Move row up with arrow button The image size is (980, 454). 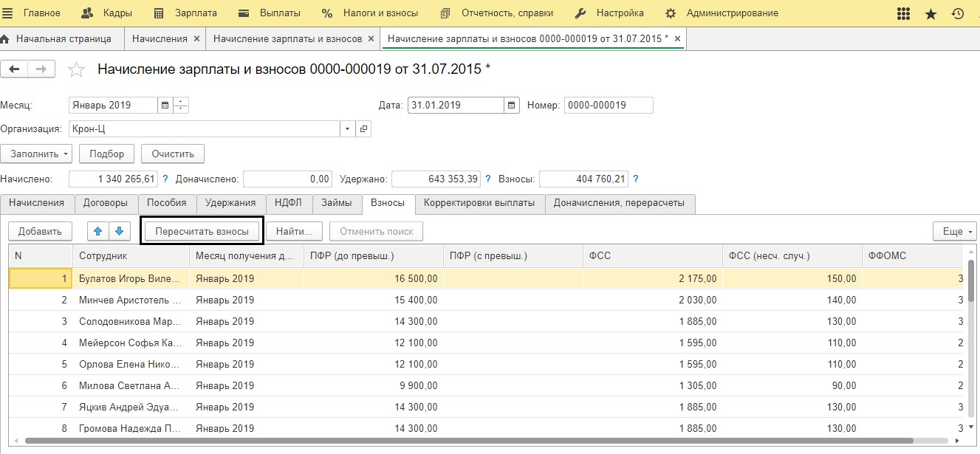(x=97, y=231)
